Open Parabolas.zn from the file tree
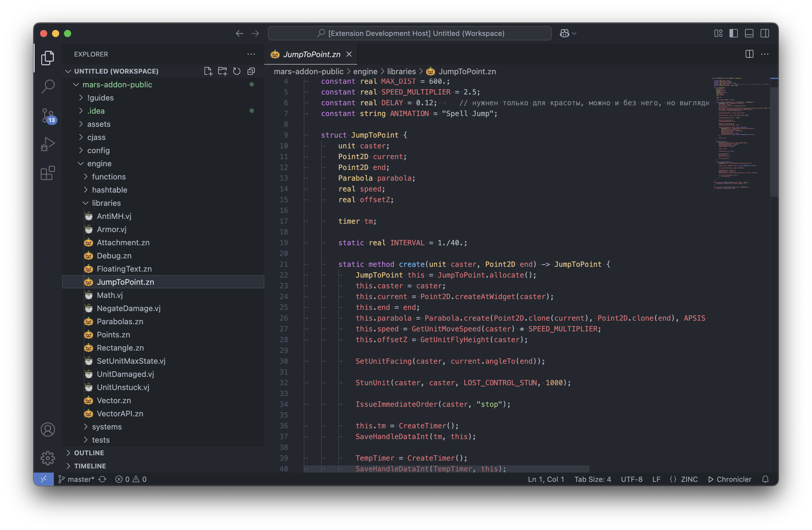The width and height of the screenshot is (812, 530). coord(120,322)
